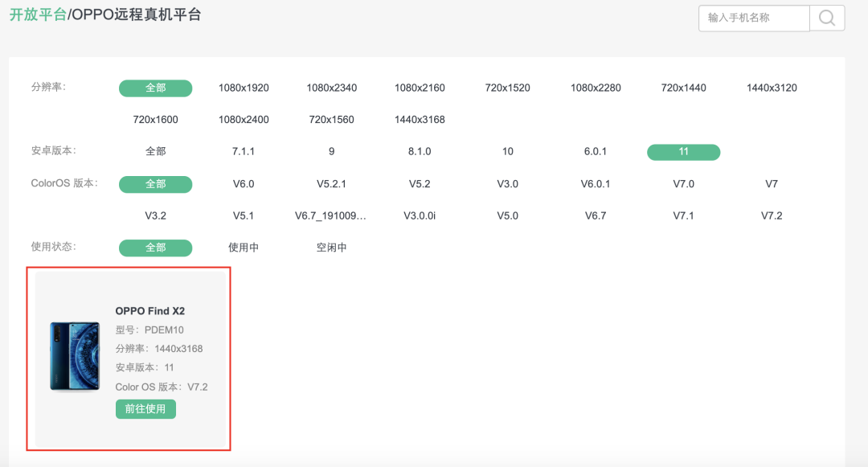
Task: Open the OPPO Find X2 device title
Action: pos(150,311)
